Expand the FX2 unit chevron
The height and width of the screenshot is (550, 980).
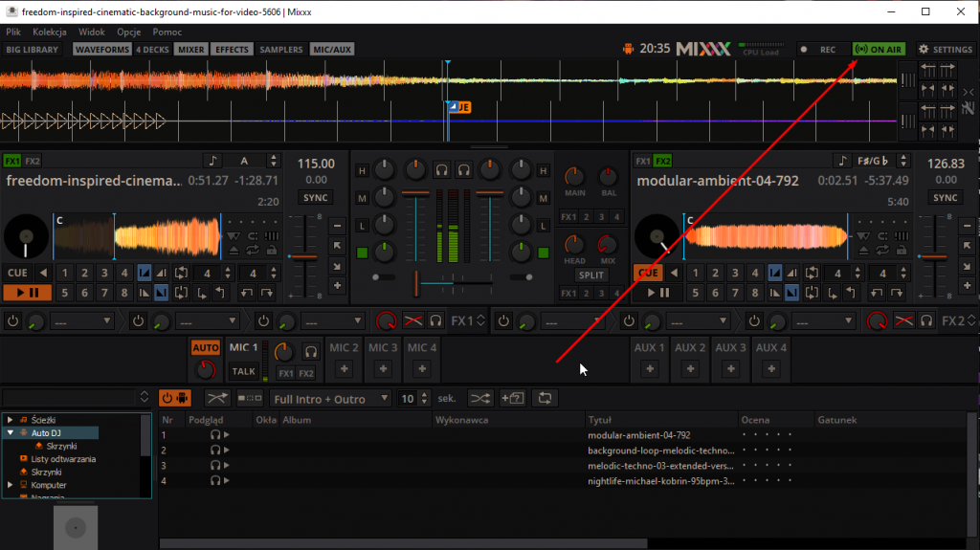coord(971,320)
